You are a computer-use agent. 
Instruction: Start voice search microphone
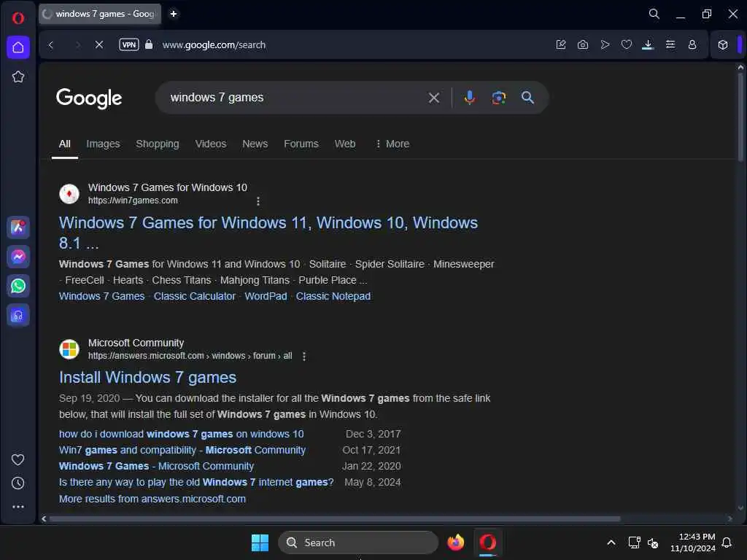pos(469,98)
